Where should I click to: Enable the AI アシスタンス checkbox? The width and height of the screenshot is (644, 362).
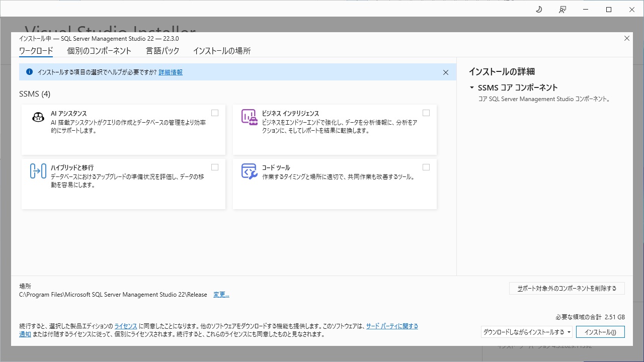215,113
